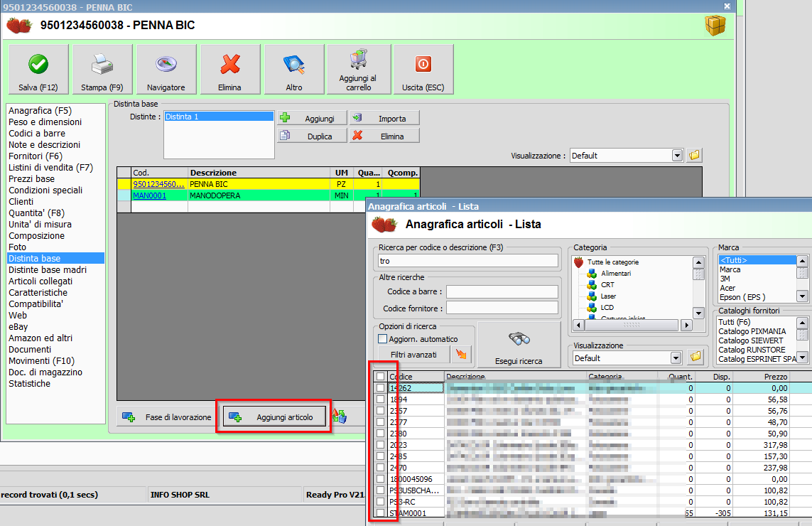812x526 pixels.
Task: Open the Distinte base madri section
Action: pos(47,269)
